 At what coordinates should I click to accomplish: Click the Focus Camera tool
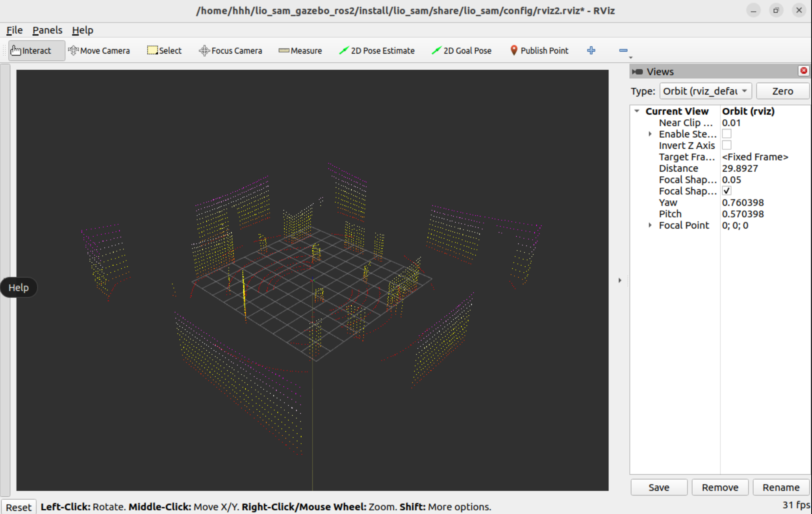pyautogui.click(x=230, y=51)
